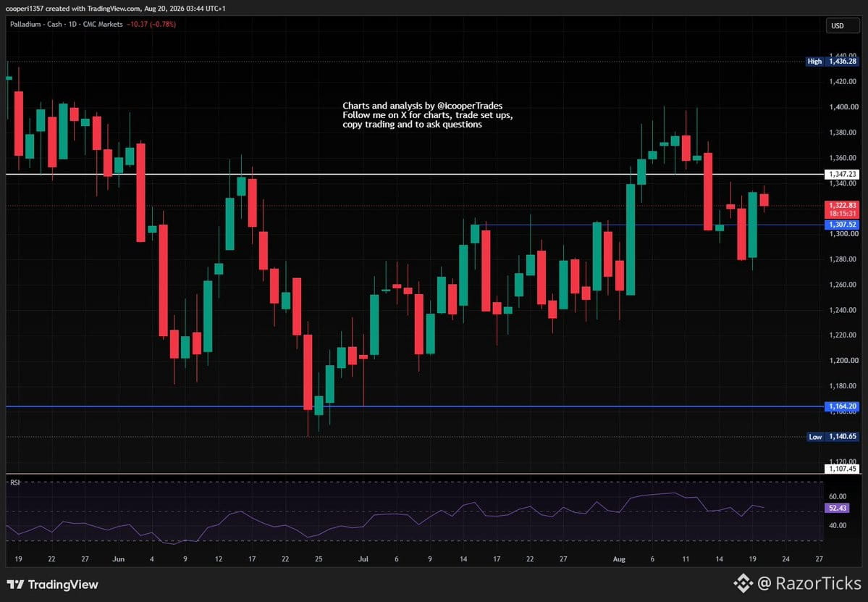
Task: Click the 1,180.00 price axis label
Action: [843, 386]
